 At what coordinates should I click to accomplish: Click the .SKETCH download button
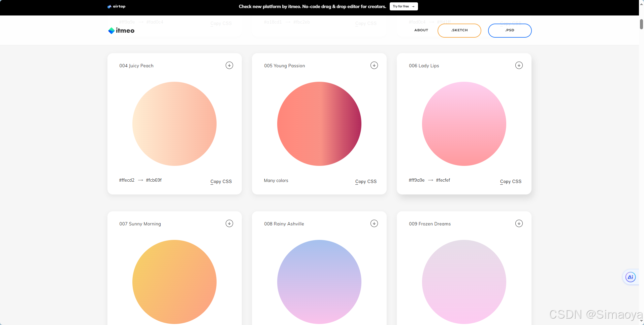pyautogui.click(x=459, y=30)
